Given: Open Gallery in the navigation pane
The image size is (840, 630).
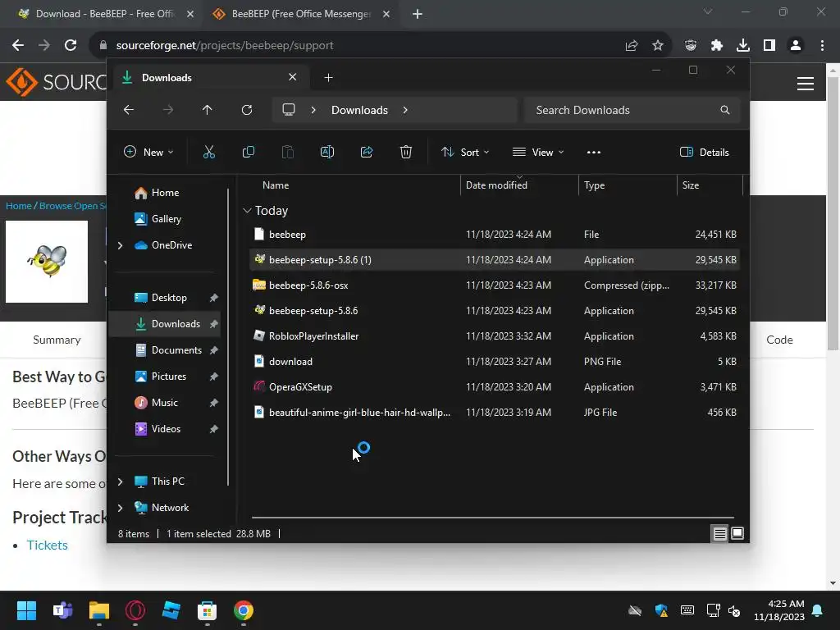Looking at the screenshot, I should tap(166, 218).
